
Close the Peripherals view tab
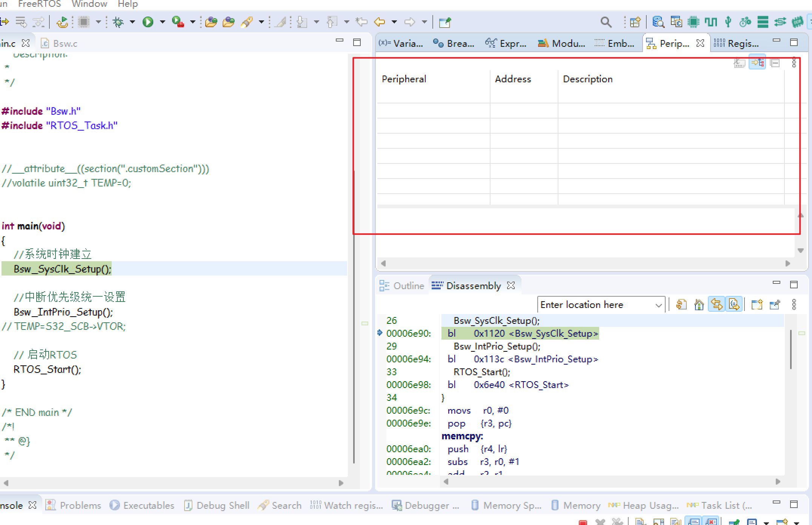pyautogui.click(x=700, y=43)
